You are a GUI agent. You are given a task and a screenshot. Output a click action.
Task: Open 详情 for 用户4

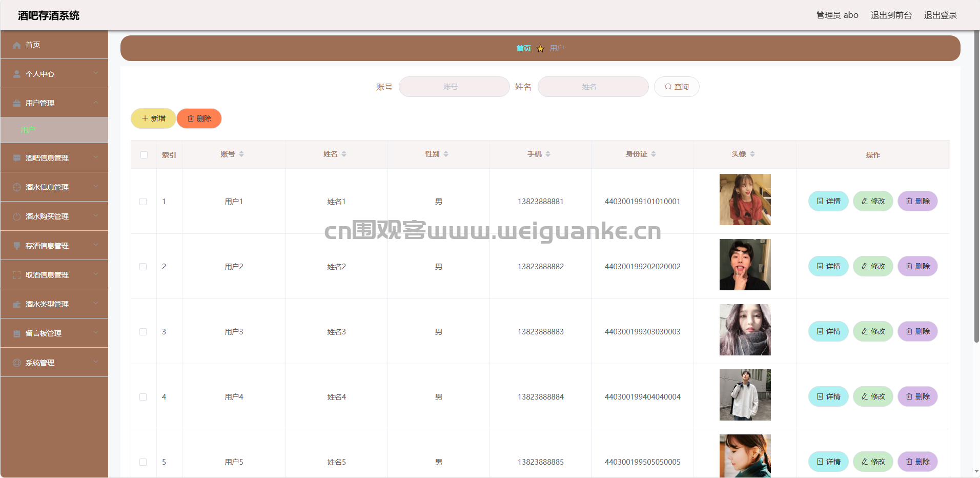coord(828,396)
